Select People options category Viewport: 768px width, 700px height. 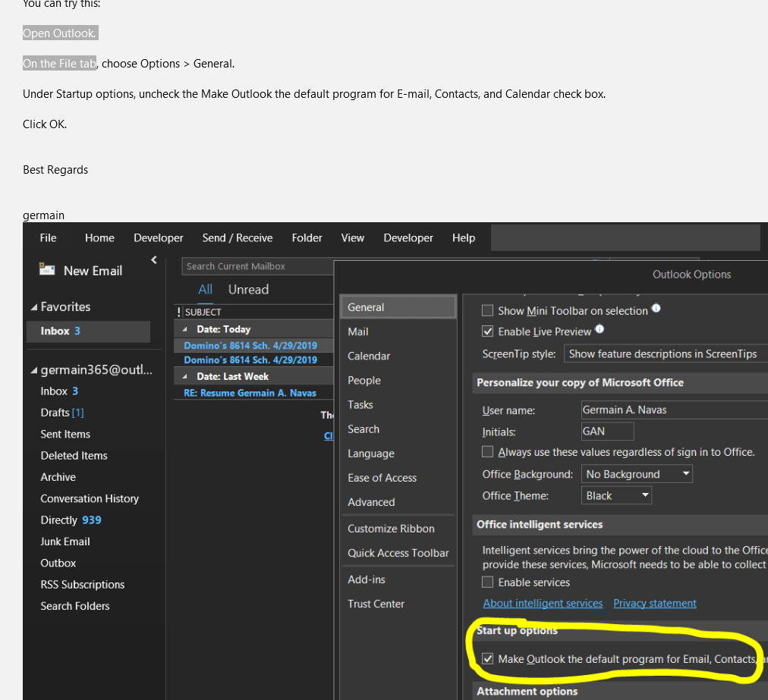[x=398, y=381]
